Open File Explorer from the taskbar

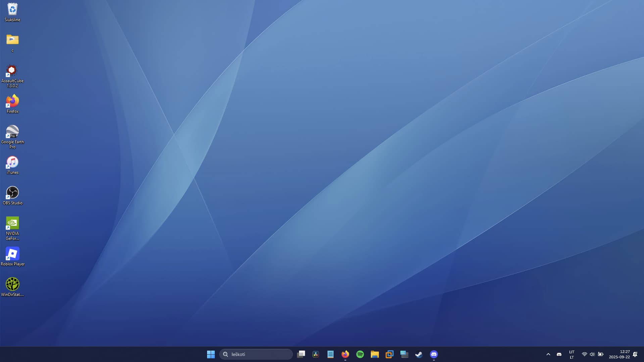coord(375,354)
